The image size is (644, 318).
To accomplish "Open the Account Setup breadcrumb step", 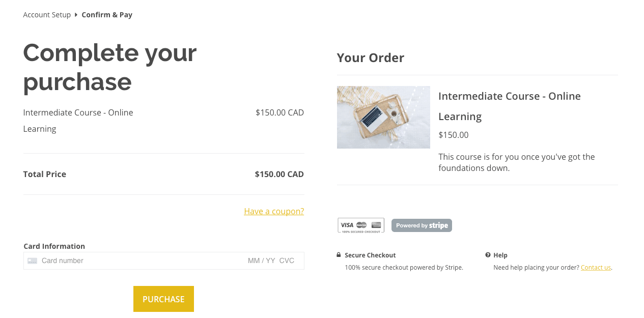I will tap(47, 15).
